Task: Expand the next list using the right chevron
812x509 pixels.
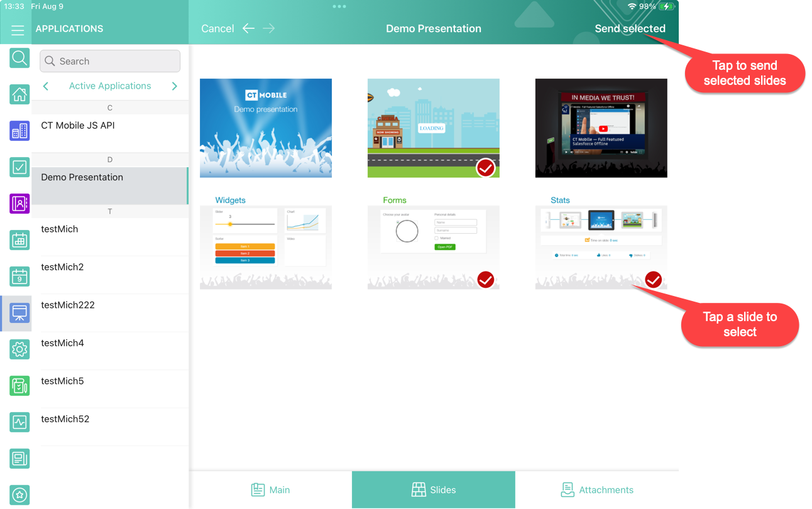Action: point(175,85)
